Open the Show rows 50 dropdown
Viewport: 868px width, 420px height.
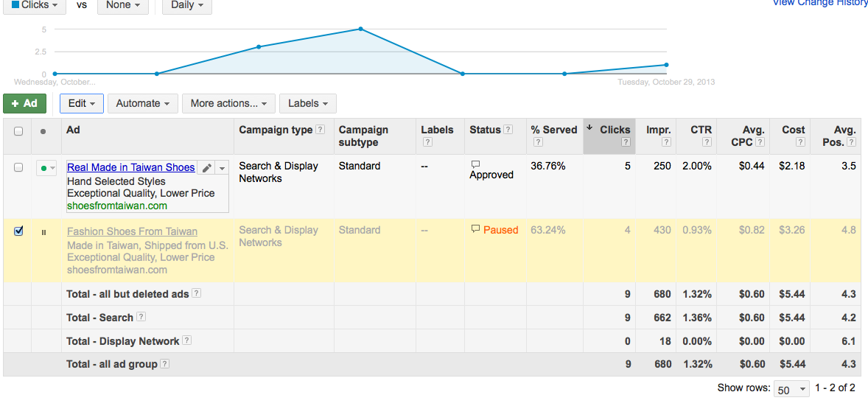pos(792,389)
